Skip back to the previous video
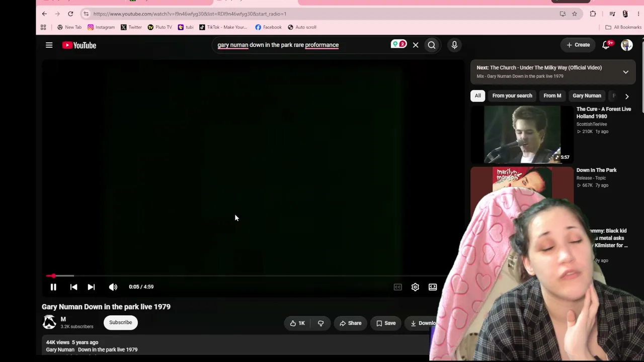Viewport: 644px width, 362px height. [x=73, y=287]
